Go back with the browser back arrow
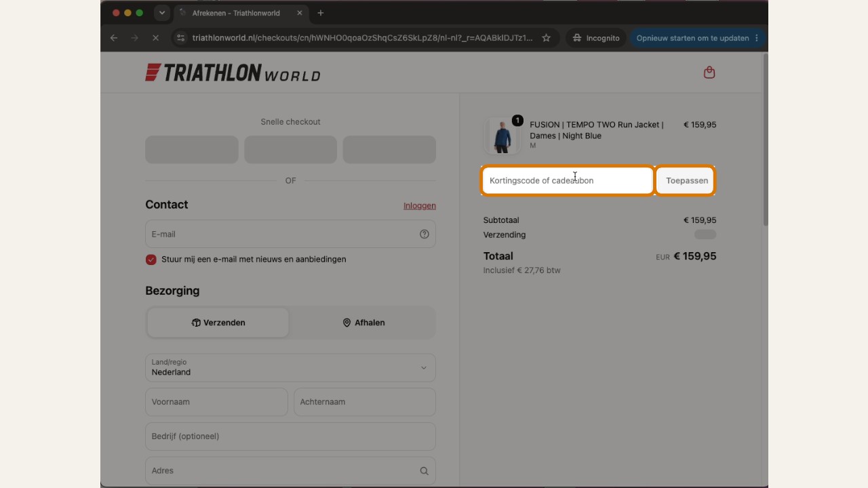Image resolution: width=868 pixels, height=488 pixels. [114, 38]
